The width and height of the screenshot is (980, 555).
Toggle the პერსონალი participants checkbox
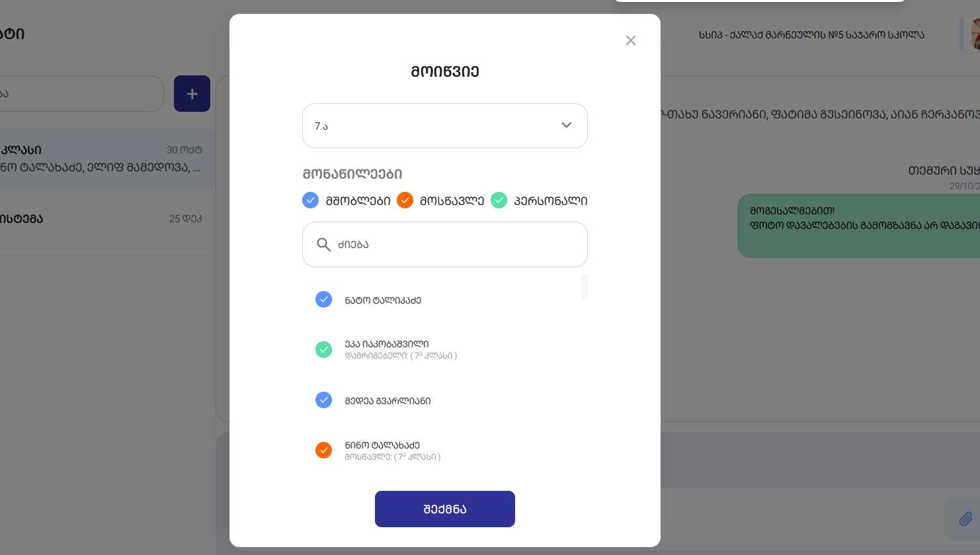[499, 200]
